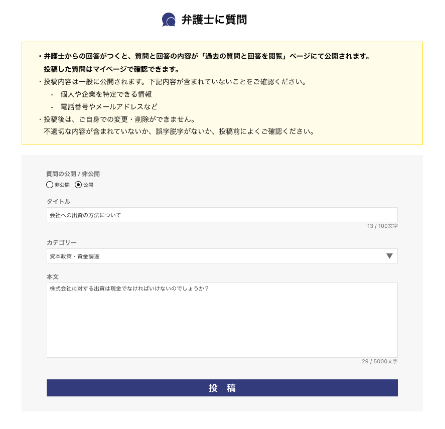Click the 電話番号やメールアドレスなど notice line
Screen dimensions: 445x429
click(x=109, y=107)
